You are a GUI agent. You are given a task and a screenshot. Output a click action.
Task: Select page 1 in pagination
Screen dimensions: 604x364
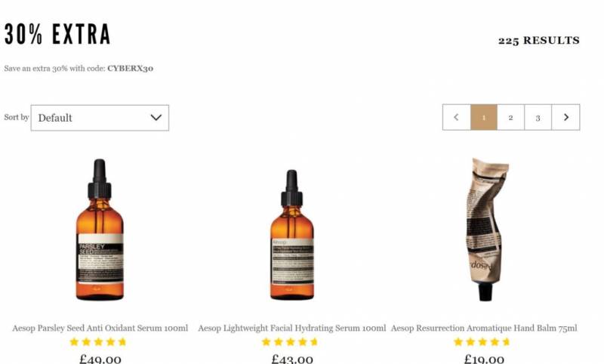[484, 117]
